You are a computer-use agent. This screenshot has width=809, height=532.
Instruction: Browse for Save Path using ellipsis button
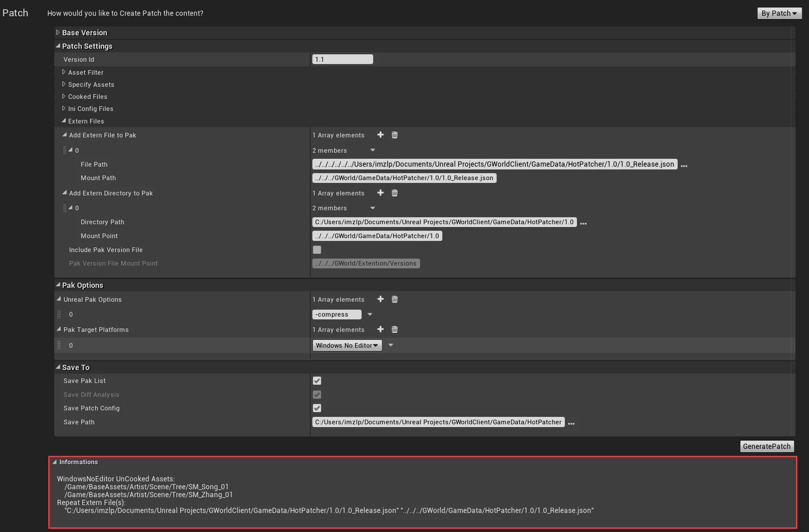tap(571, 423)
